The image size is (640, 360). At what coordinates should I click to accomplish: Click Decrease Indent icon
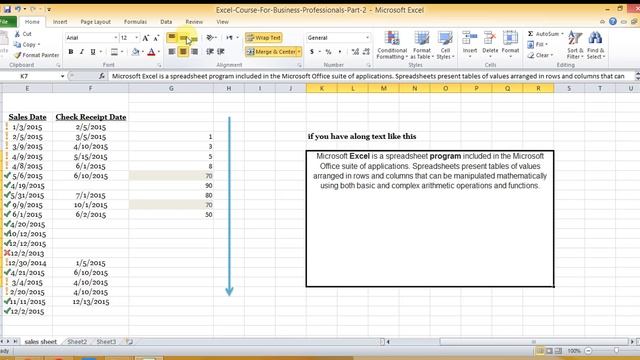pyautogui.click(x=210, y=52)
